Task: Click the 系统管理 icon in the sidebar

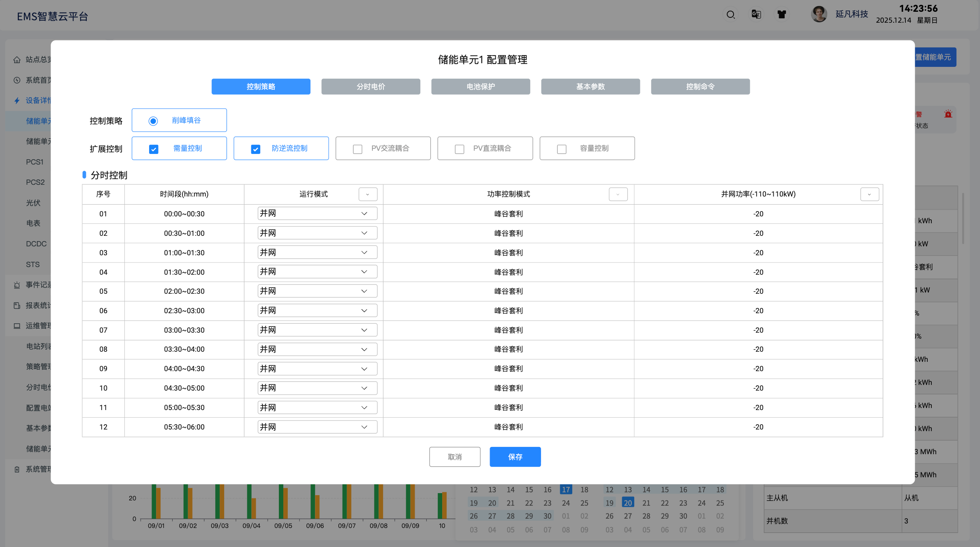Action: coord(17,469)
